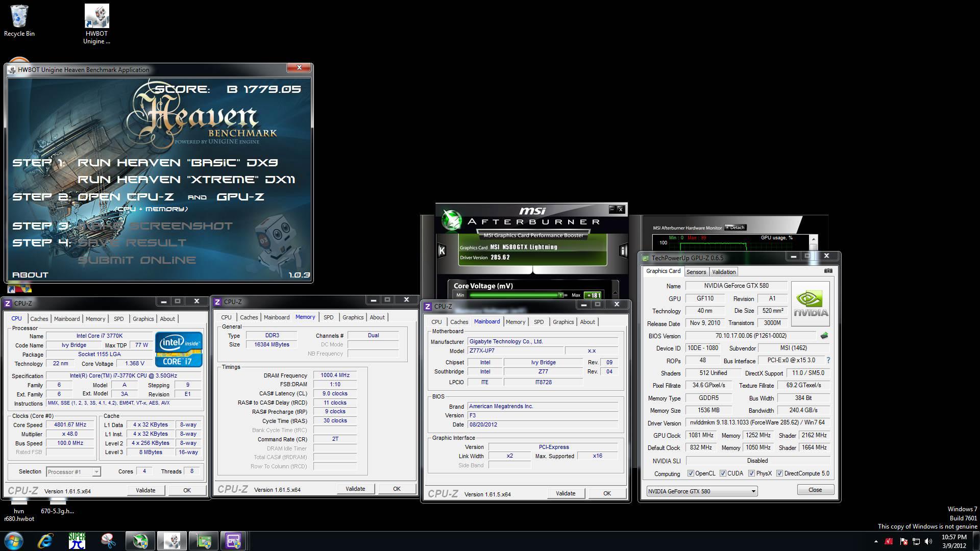Toggle the DirectCompute 5.0 checkbox
The height and width of the screenshot is (551, 980).
(779, 473)
